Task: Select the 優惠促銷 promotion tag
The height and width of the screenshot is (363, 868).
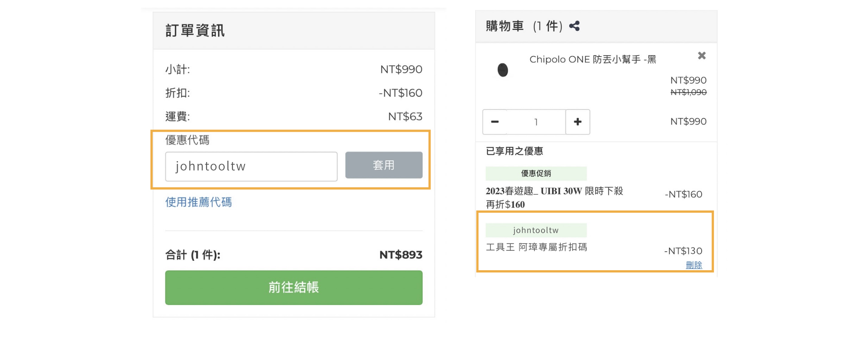Action: pyautogui.click(x=536, y=173)
